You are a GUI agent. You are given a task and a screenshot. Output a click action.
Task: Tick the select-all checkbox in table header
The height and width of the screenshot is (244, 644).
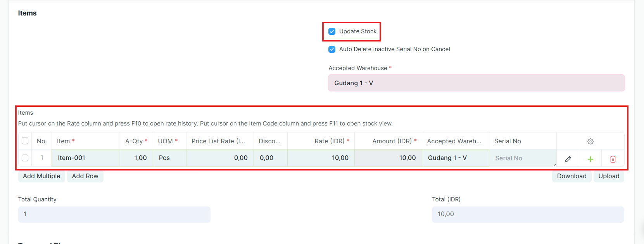pos(25,141)
